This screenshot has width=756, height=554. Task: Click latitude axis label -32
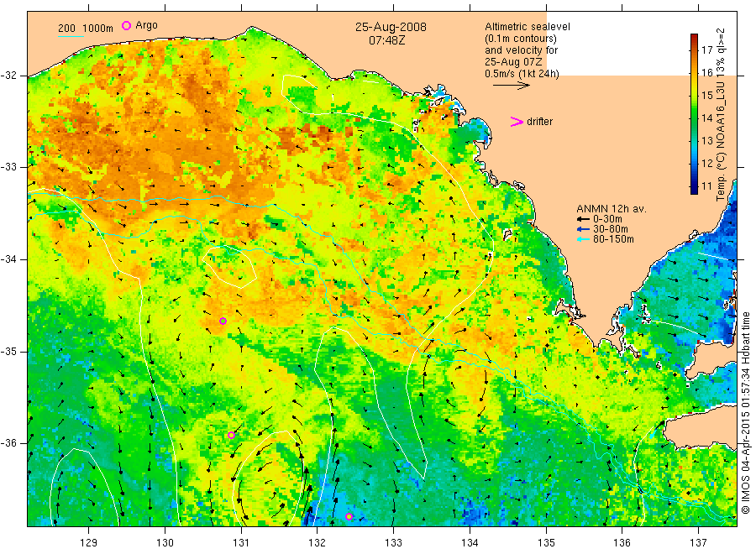pos(8,76)
